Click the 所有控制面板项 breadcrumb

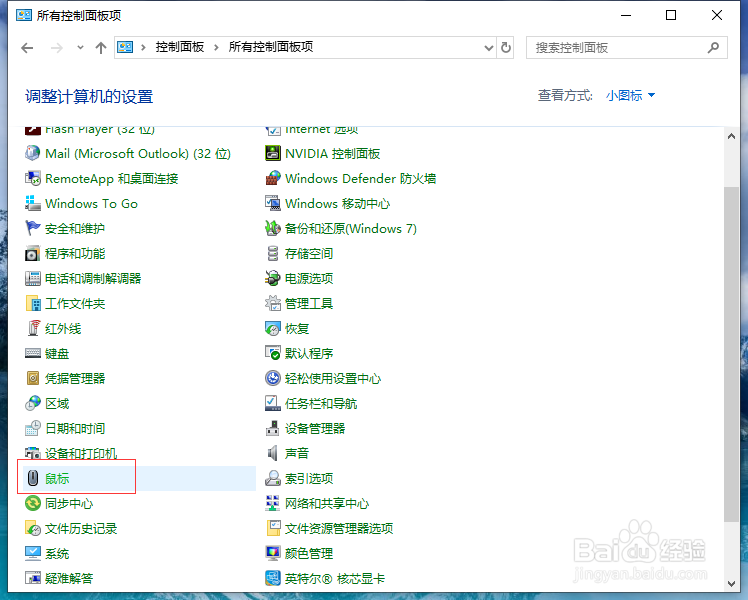[271, 47]
